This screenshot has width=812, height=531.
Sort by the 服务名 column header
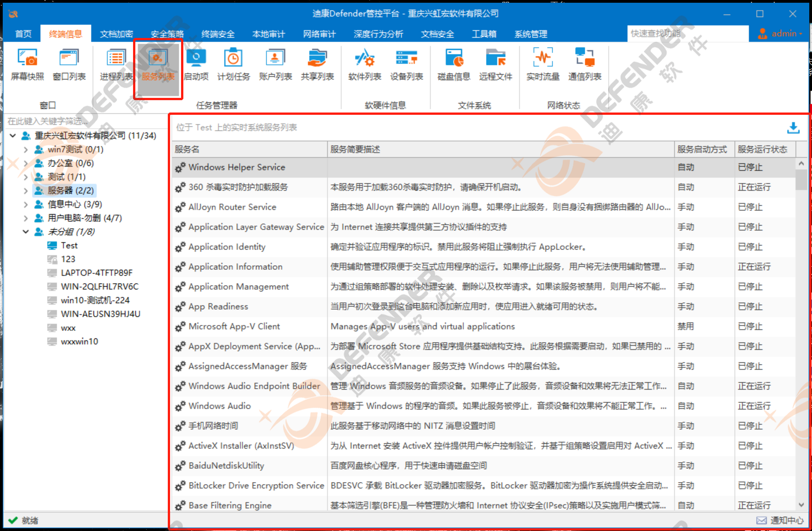pyautogui.click(x=250, y=150)
